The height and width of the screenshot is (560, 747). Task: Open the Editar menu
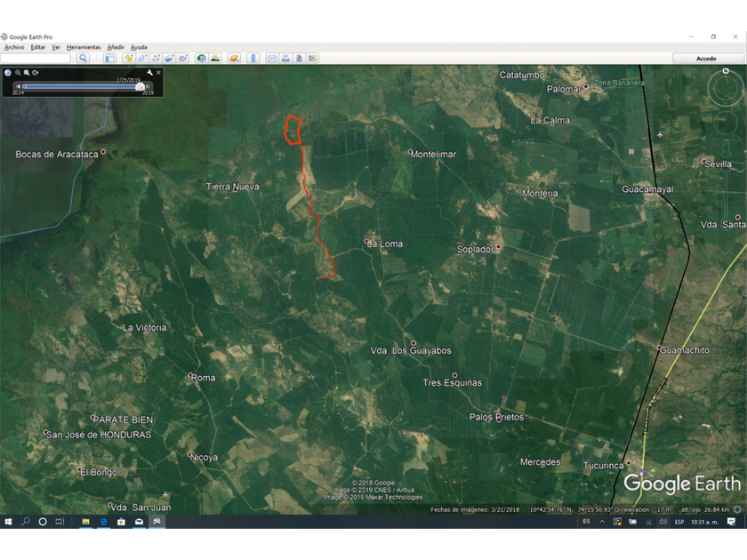coord(38,47)
